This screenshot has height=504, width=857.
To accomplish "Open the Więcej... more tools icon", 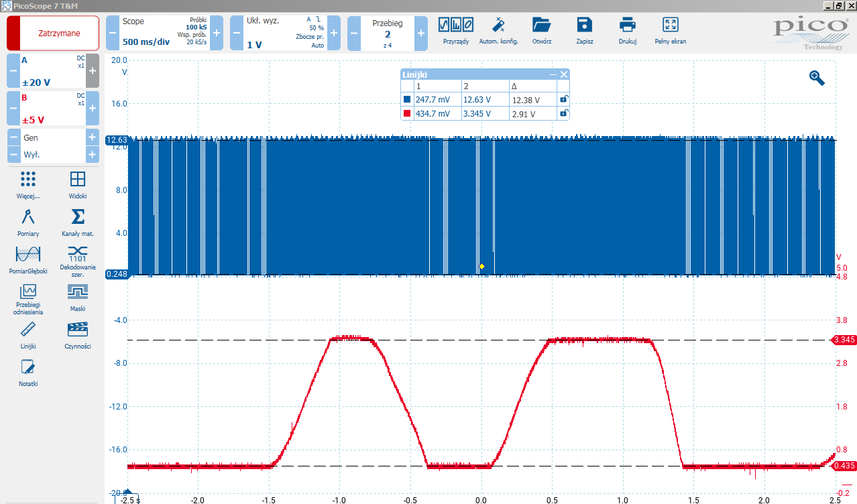I will coord(28,184).
